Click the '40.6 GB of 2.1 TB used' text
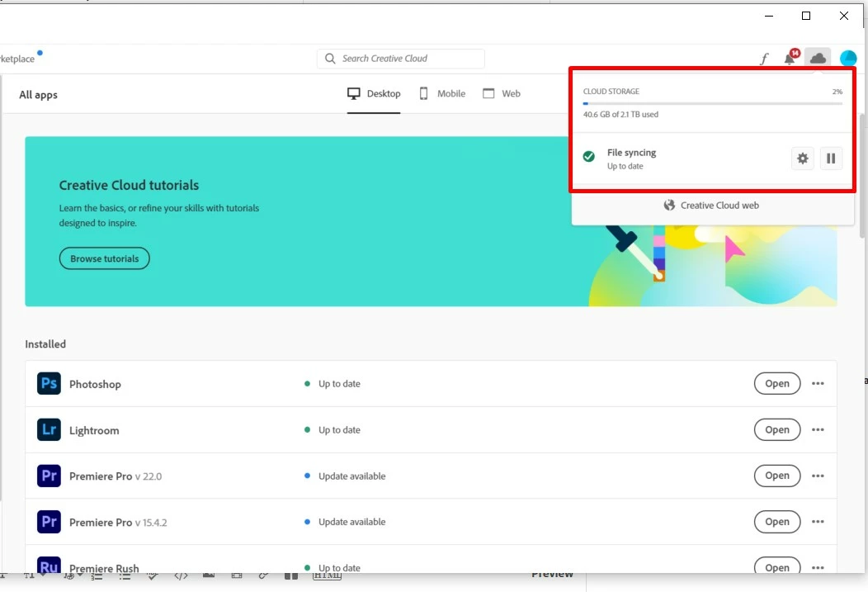The width and height of the screenshot is (868, 592). pos(620,115)
